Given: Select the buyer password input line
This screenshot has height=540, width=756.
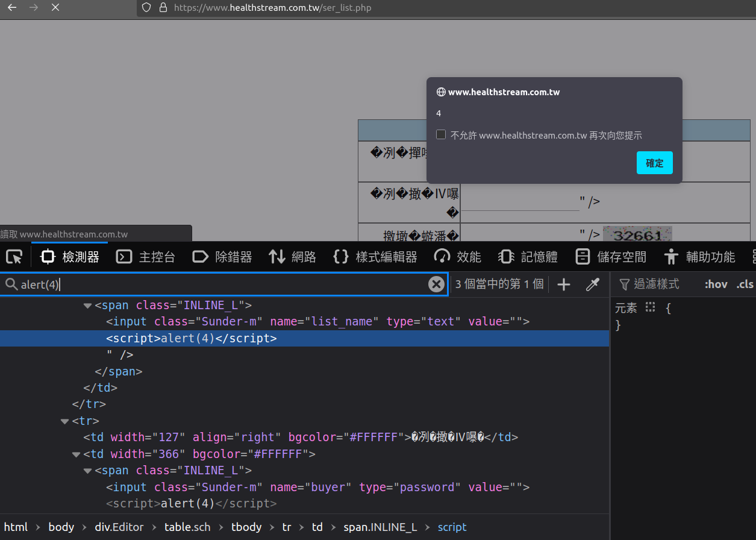Looking at the screenshot, I should pyautogui.click(x=317, y=488).
